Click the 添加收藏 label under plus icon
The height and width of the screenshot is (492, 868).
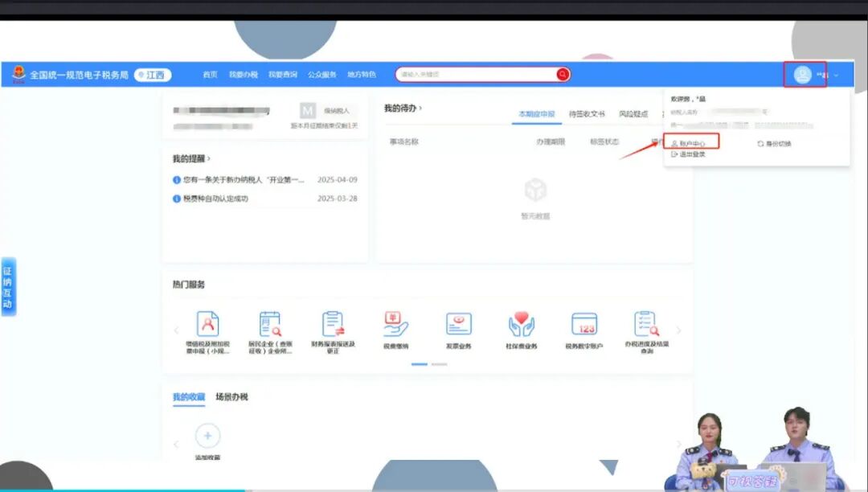pyautogui.click(x=207, y=457)
